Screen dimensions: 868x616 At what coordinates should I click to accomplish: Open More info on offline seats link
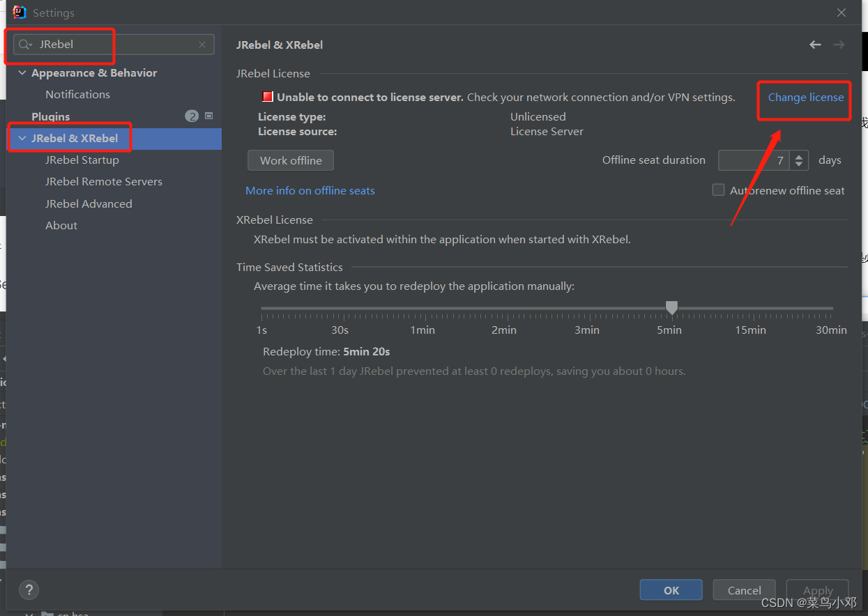[310, 190]
